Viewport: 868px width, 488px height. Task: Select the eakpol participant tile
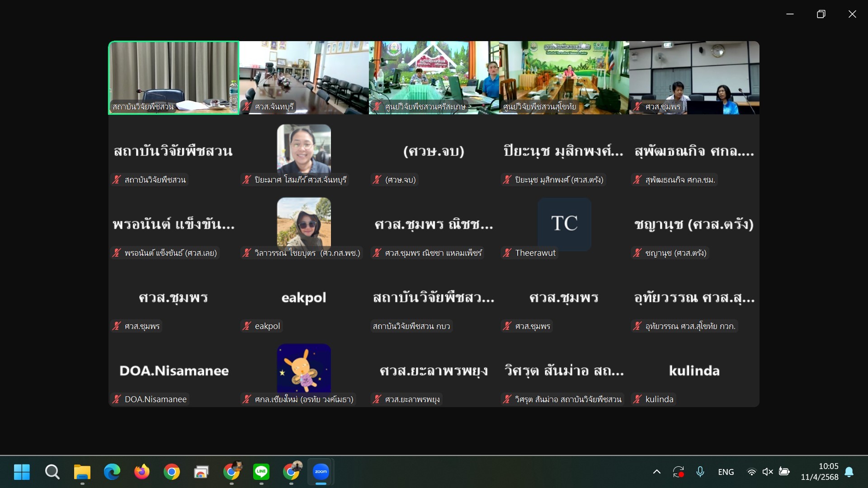coord(304,298)
